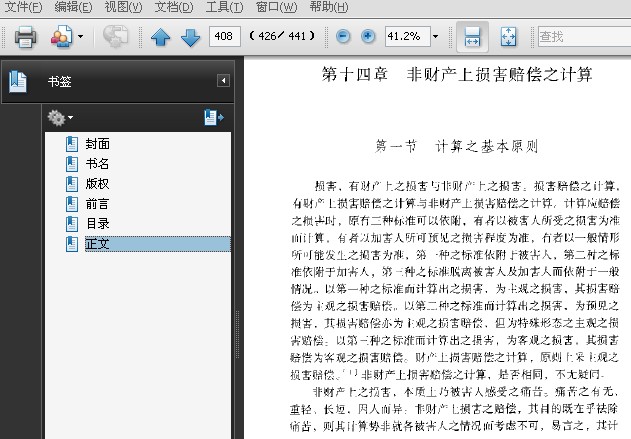
Task: Click the 书签 bookmarks panel icon
Action: 18,82
